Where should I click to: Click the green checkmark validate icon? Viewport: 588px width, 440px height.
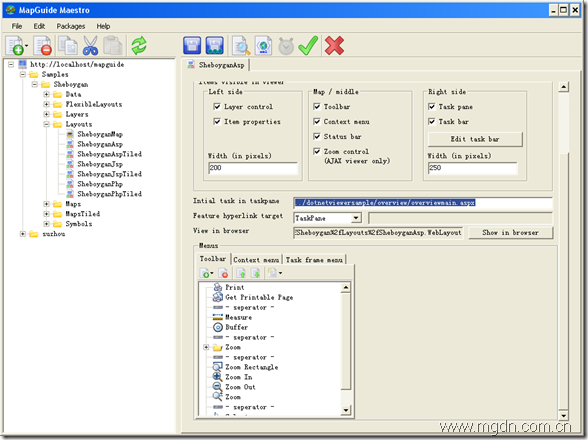pyautogui.click(x=308, y=45)
